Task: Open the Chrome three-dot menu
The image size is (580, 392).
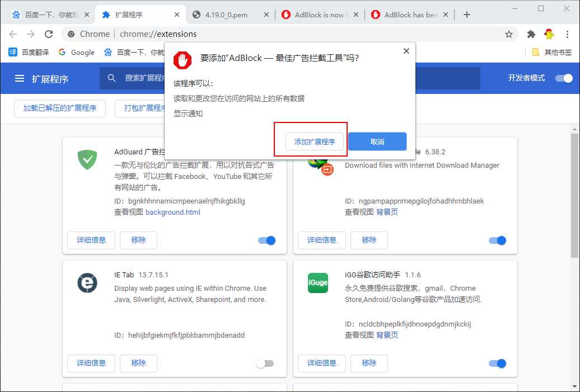Action: pos(568,34)
